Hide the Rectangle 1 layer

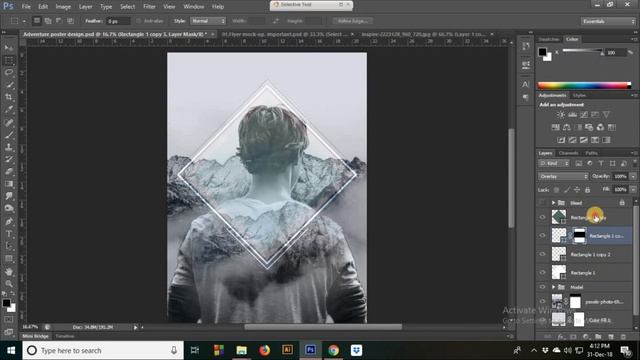click(x=542, y=272)
